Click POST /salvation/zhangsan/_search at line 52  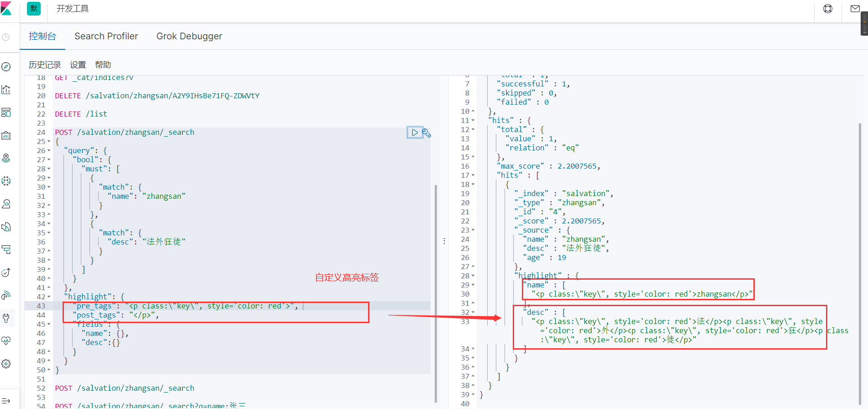[125, 388]
